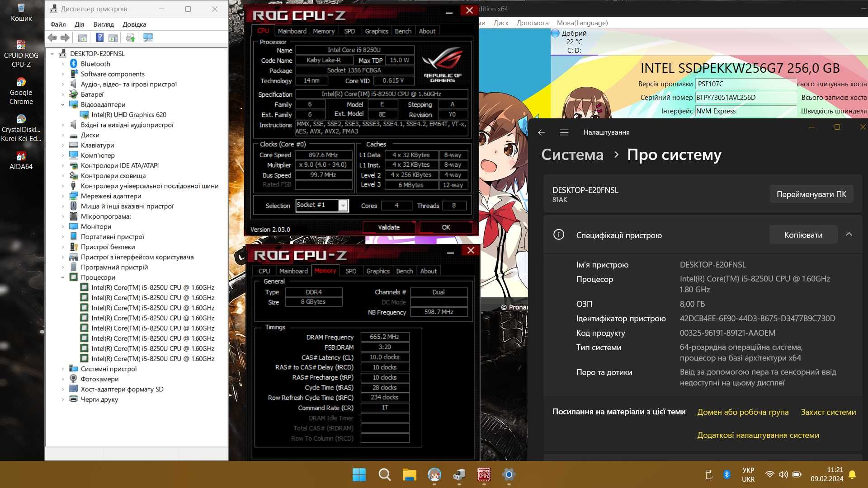Collapse DESKTOP-E20FNSL root tree node
868x488 pixels.
pyautogui.click(x=52, y=54)
